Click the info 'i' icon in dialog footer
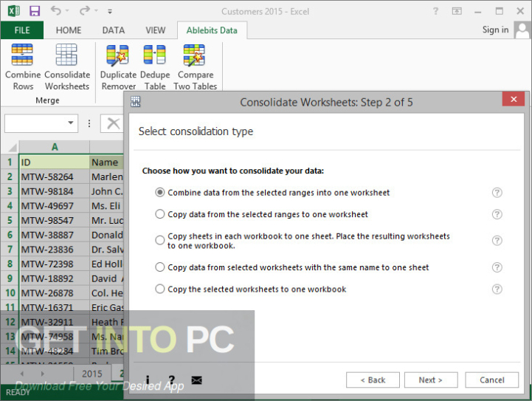532x401 pixels. coord(148,380)
